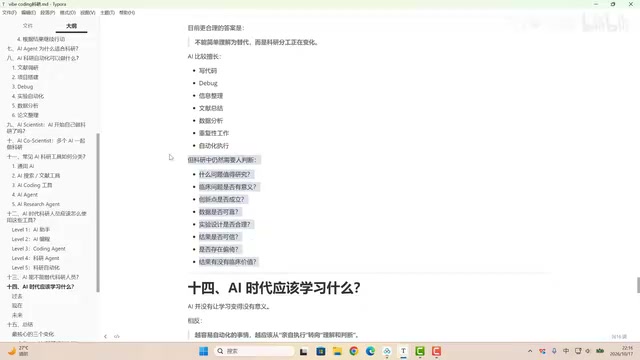Image resolution: width=640 pixels, height=360 pixels.
Task: Open the volume tray icon
Action: coord(588,351)
